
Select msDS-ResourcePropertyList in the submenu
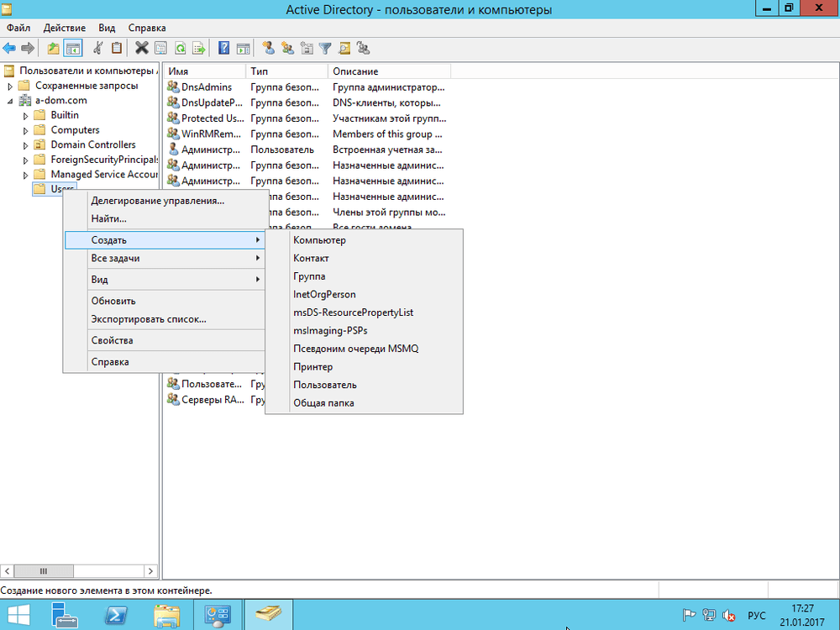pyautogui.click(x=365, y=312)
